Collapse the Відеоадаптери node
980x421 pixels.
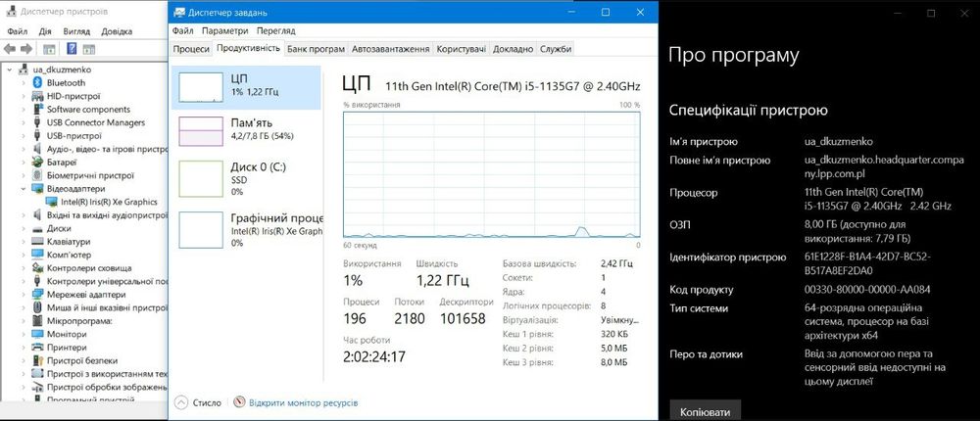click(x=24, y=189)
